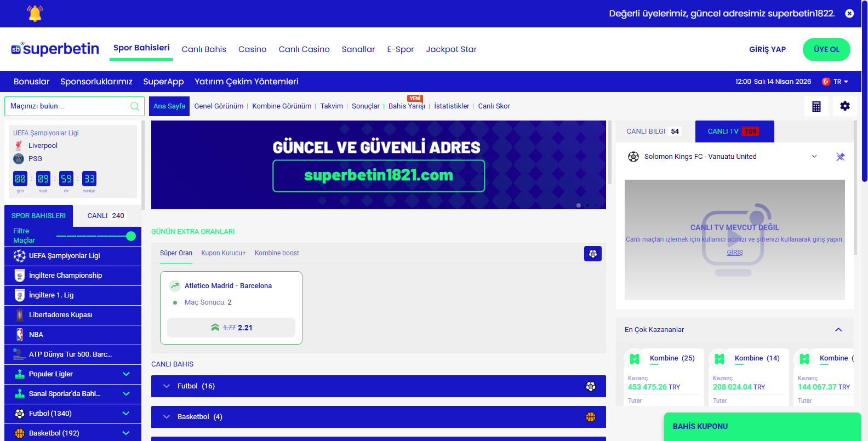The height and width of the screenshot is (441, 868).
Task: Switch to Canlı Bahis menu
Action: 204,49
